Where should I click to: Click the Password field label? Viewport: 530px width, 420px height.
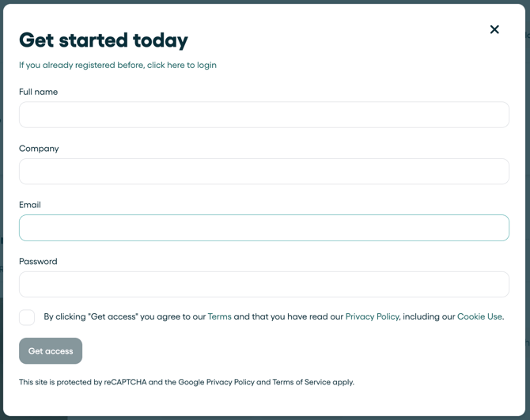pos(38,262)
